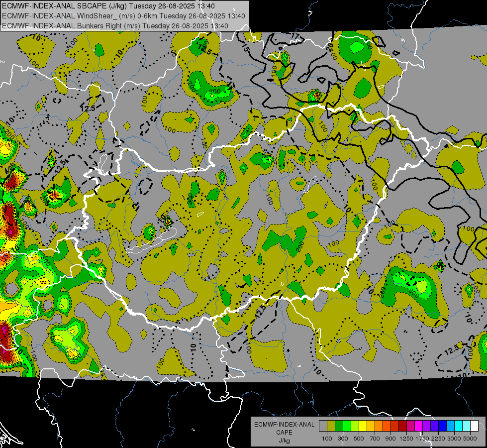Pick the bright green swatch right of 300
This screenshot has width=487, height=448.
[x=347, y=426]
